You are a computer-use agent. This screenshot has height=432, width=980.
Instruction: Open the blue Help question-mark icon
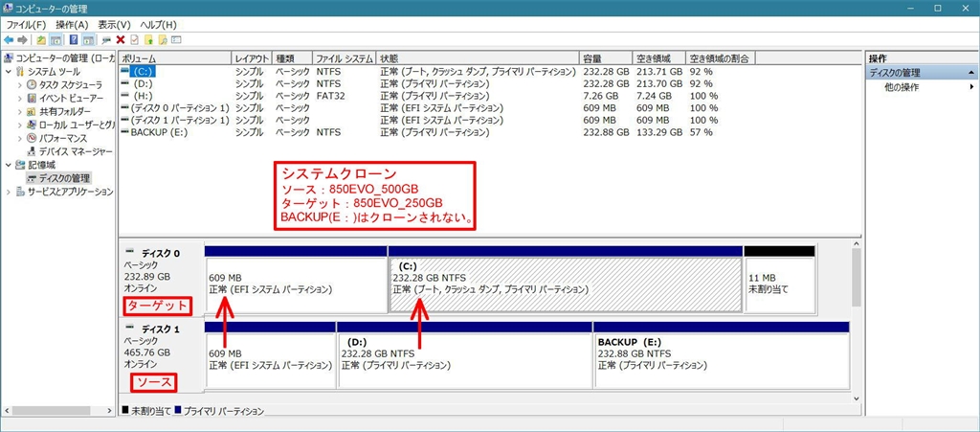pyautogui.click(x=74, y=40)
